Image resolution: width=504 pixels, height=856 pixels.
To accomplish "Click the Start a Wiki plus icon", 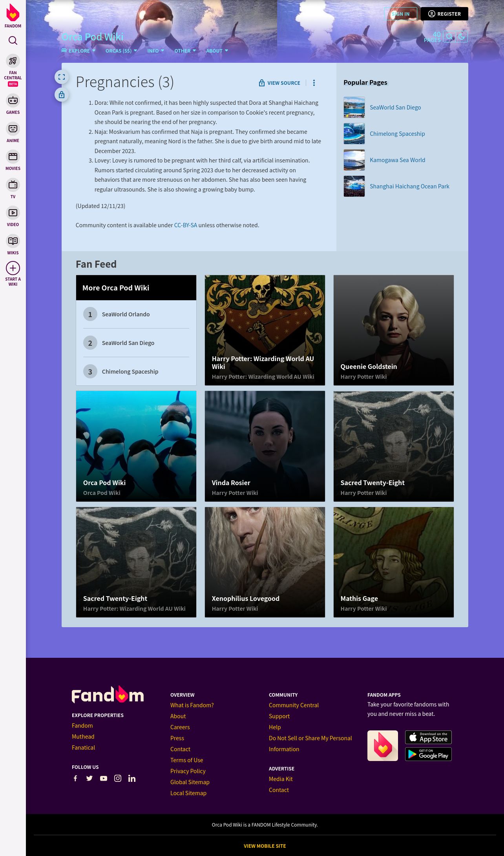I will pyautogui.click(x=13, y=268).
